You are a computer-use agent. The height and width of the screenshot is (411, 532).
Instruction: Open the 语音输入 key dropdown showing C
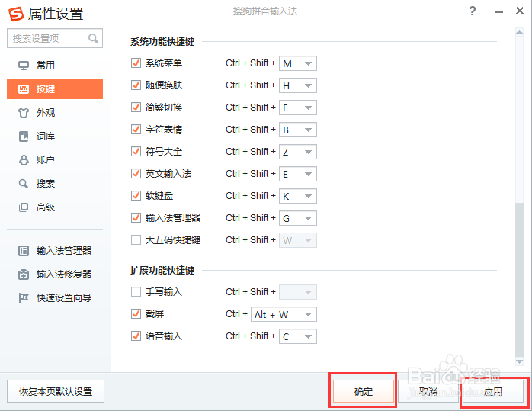click(298, 336)
